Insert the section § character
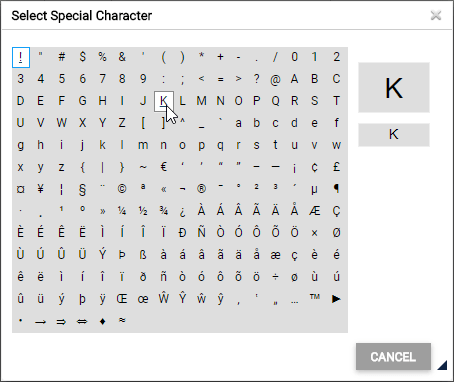The image size is (454, 382). point(82,189)
